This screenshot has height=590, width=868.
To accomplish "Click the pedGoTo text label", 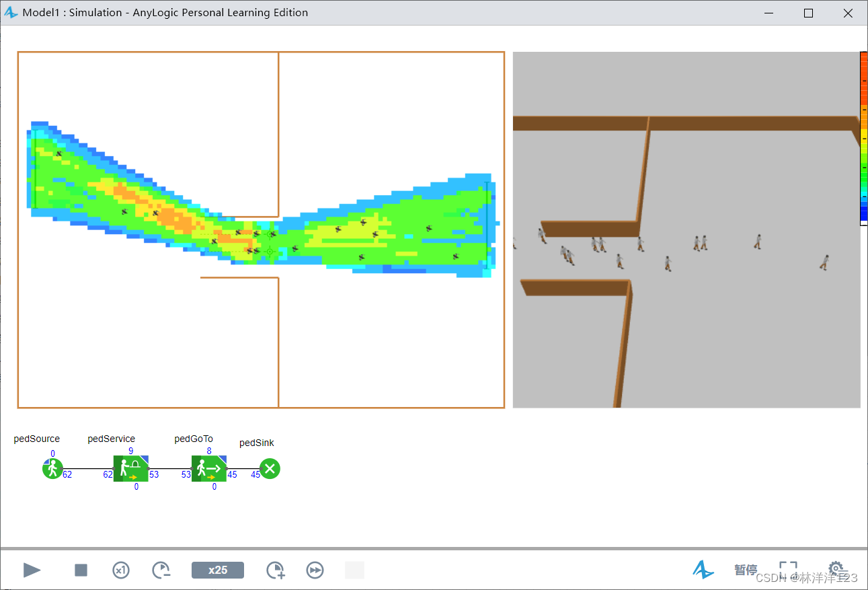I will click(194, 439).
